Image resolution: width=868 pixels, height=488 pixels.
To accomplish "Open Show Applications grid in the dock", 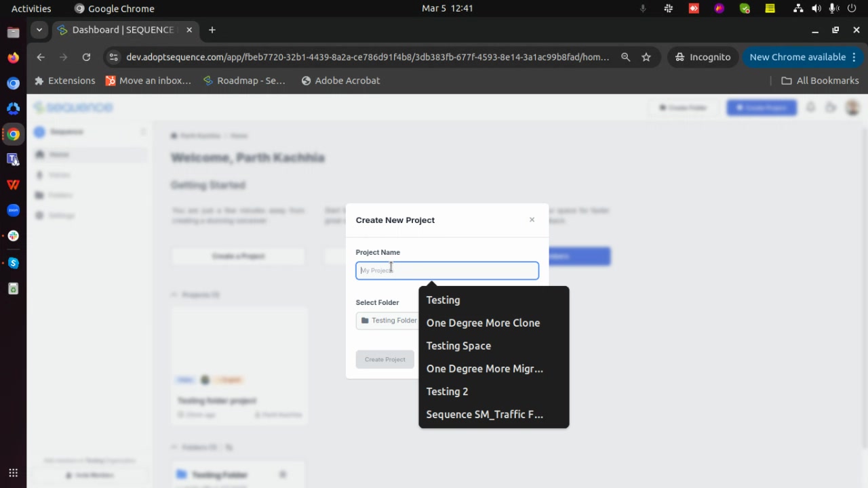I will (x=13, y=473).
